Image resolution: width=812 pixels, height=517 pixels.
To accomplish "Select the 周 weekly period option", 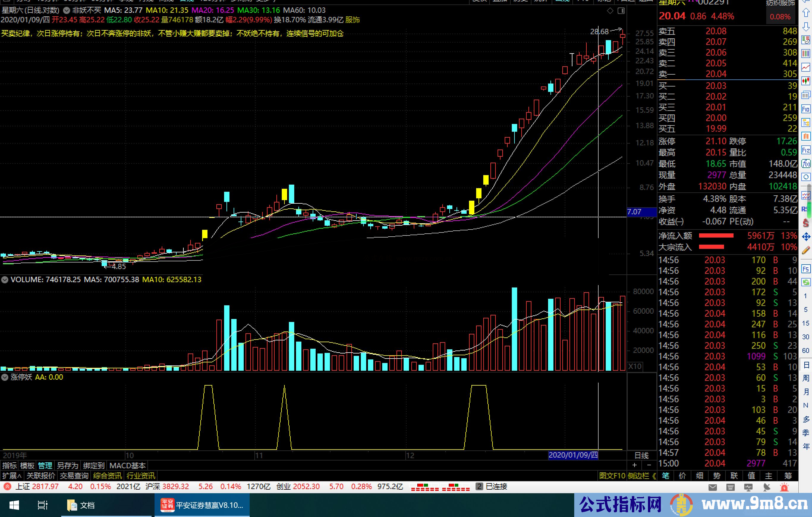I will pyautogui.click(x=805, y=378).
